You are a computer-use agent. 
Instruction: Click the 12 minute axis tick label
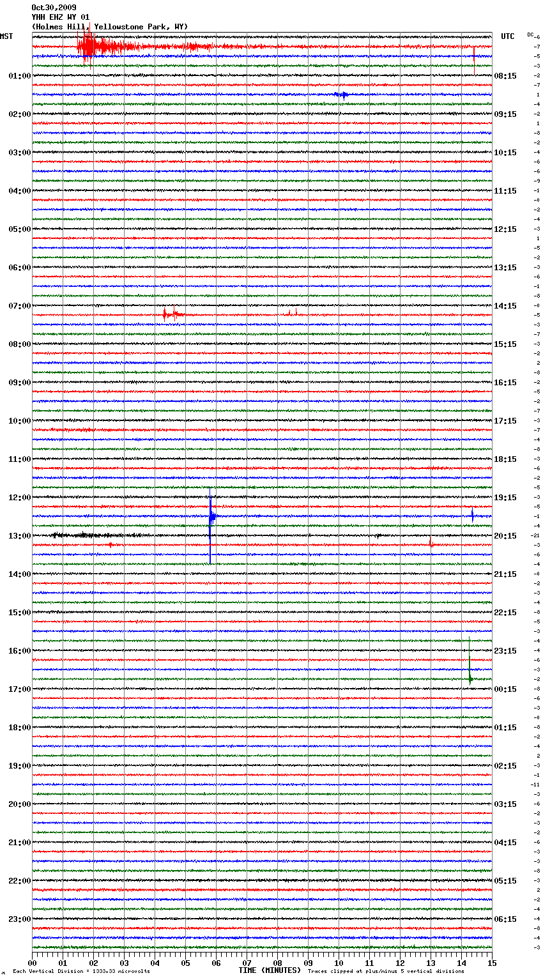(401, 963)
